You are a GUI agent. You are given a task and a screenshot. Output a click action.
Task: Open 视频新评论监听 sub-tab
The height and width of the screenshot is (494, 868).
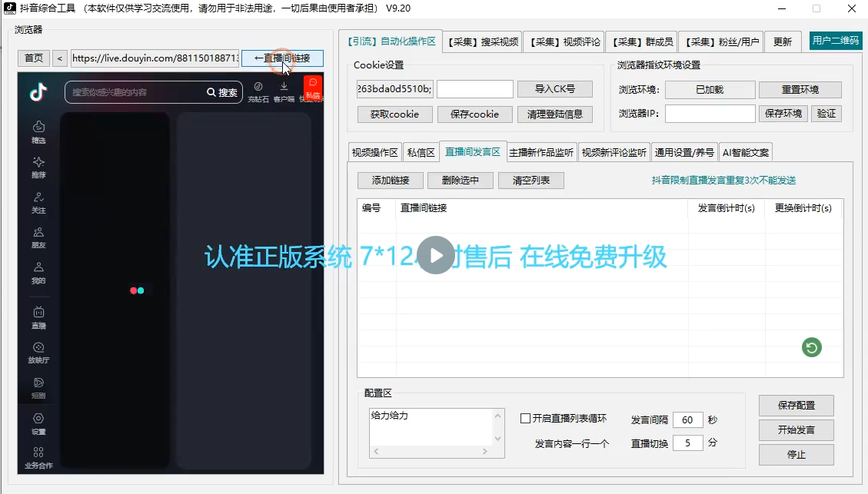(x=614, y=153)
